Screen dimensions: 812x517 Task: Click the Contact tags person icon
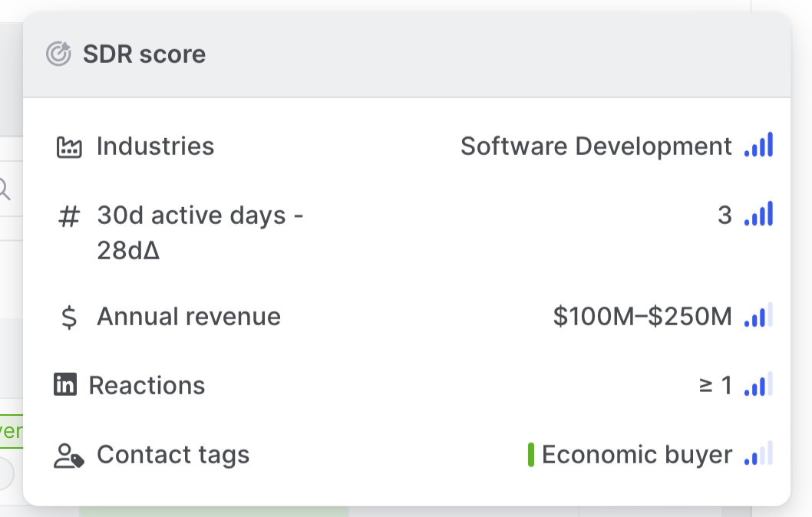(x=69, y=456)
